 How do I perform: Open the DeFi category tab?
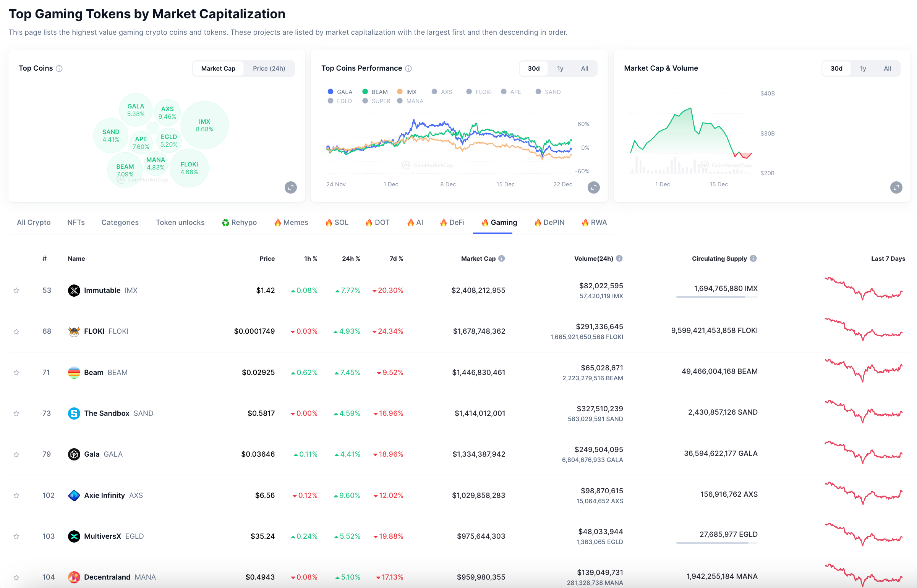(452, 223)
